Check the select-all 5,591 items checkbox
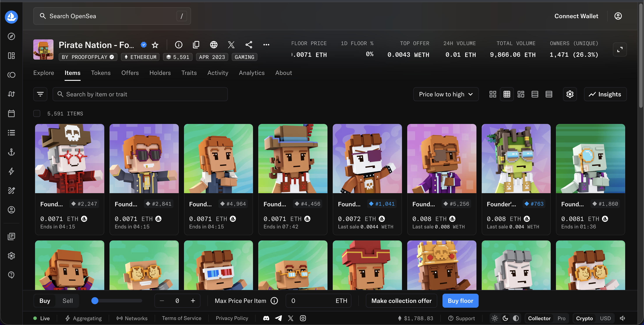Viewport: 644px width, 325px height. [37, 113]
